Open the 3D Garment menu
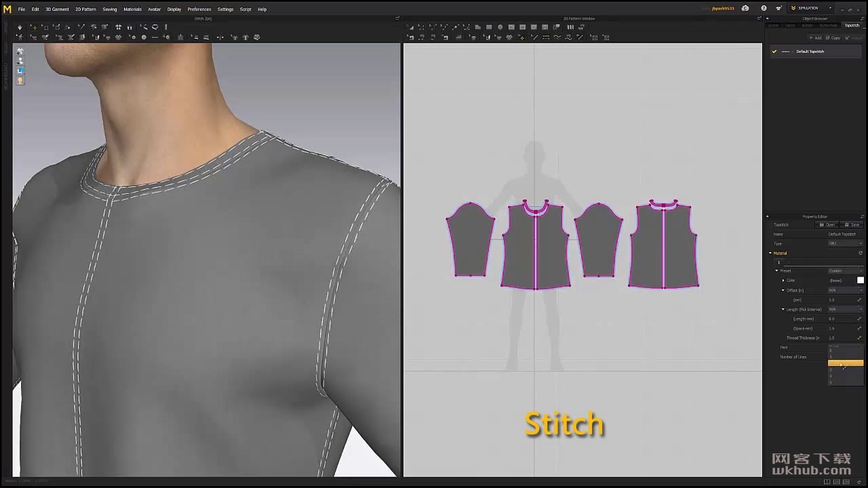Image resolution: width=868 pixels, height=488 pixels. (x=57, y=9)
